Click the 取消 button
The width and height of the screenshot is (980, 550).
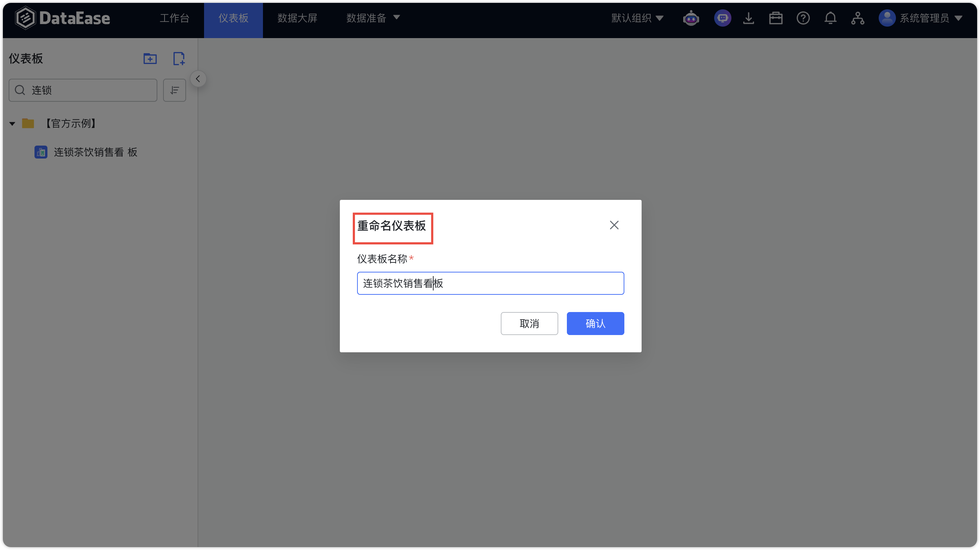click(529, 324)
